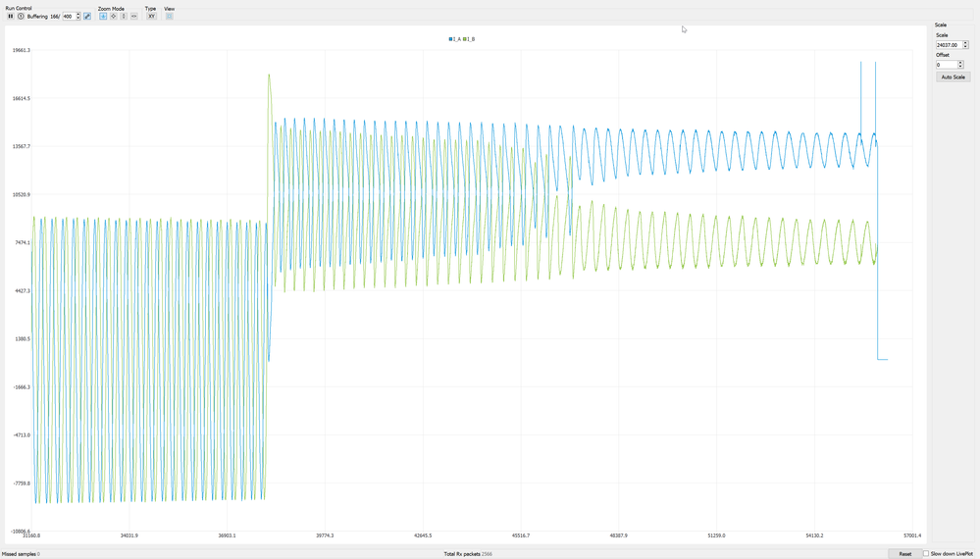Click the x-axis label 42645.5
Viewport: 980px width, 559px height.
tap(423, 535)
